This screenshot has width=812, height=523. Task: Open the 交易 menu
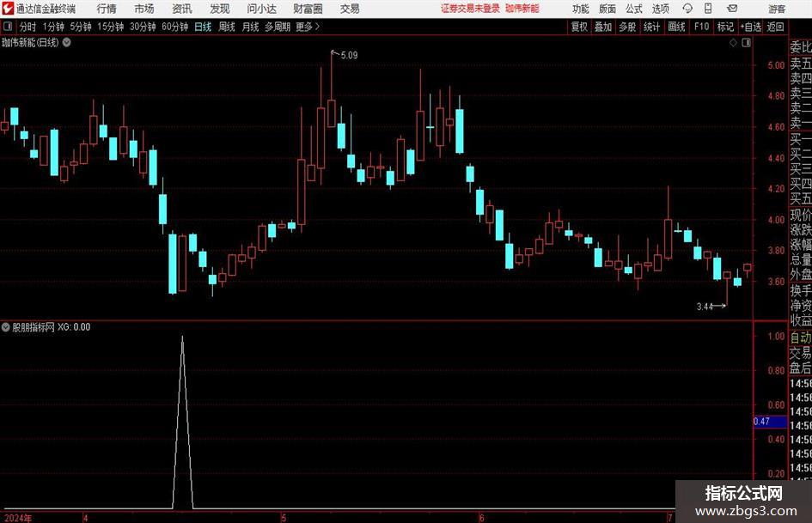coord(350,9)
